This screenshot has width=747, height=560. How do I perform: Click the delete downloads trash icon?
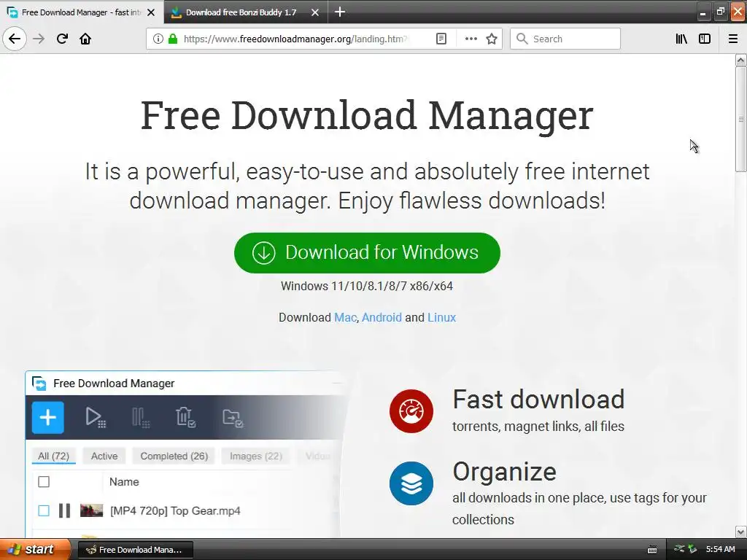tap(185, 418)
